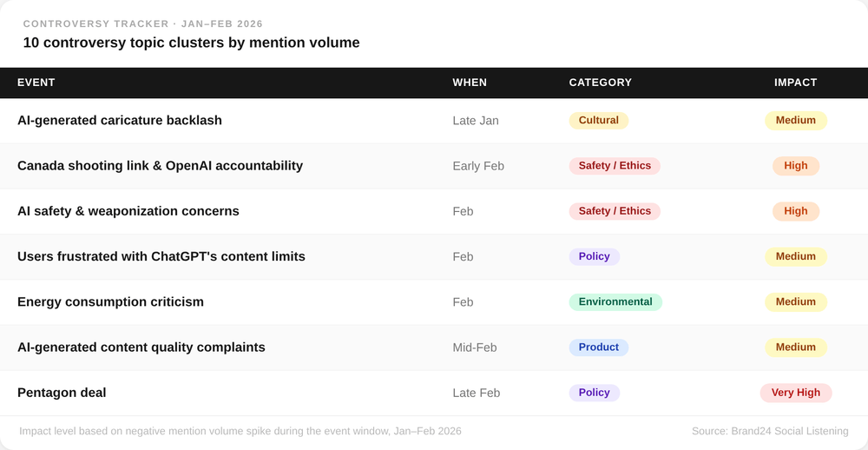Click AI safety & weaponization concerns row
This screenshot has width=868, height=450.
[128, 211]
